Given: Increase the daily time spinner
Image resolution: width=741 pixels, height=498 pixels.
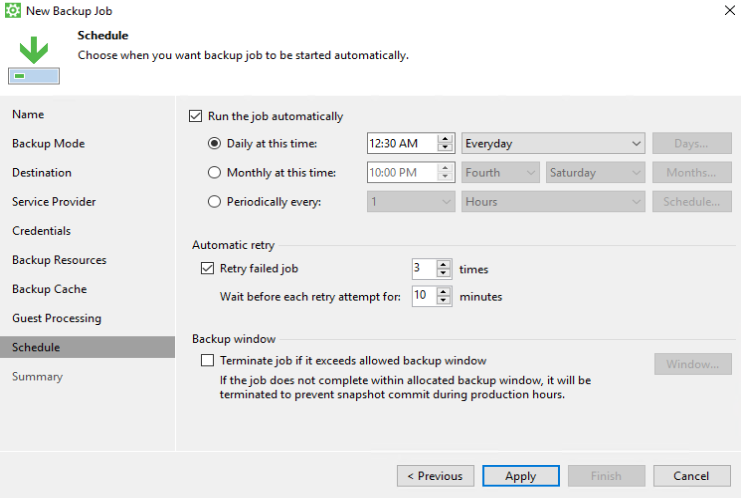Looking at the screenshot, I should (x=446, y=139).
